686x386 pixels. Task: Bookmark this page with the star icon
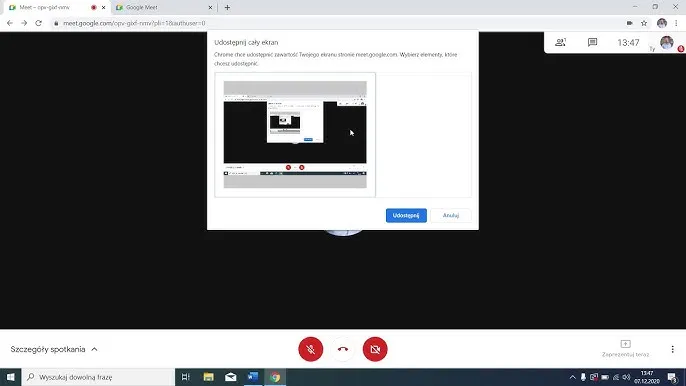pos(644,23)
